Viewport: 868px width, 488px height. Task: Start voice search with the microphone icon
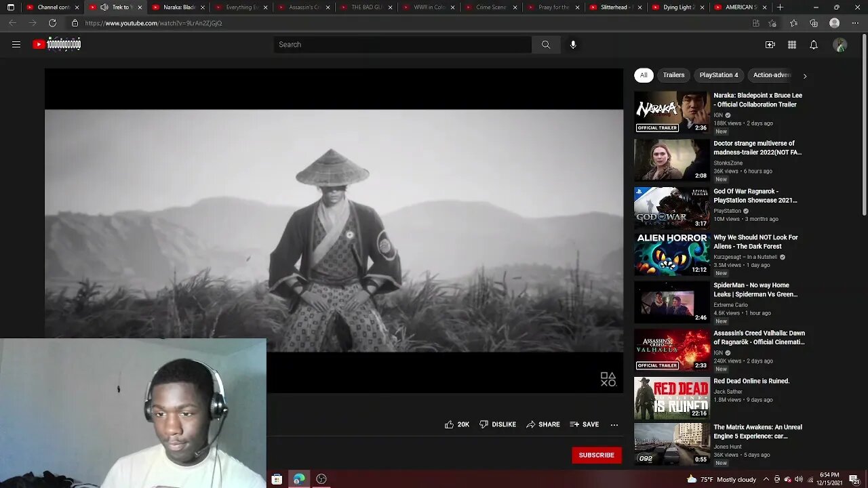tap(573, 45)
